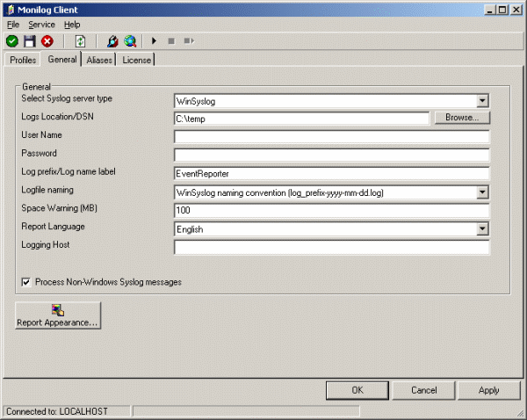
Task: Click the OK button
Action: click(x=357, y=390)
